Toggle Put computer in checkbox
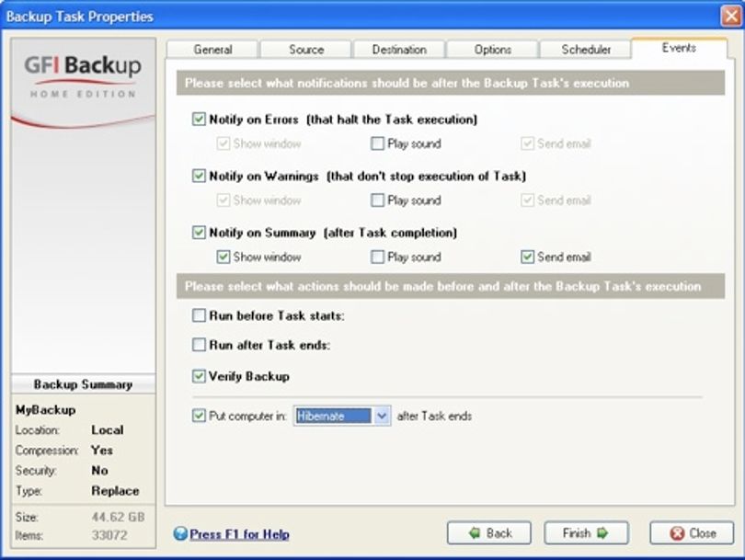This screenshot has height=560, width=745. tap(199, 416)
